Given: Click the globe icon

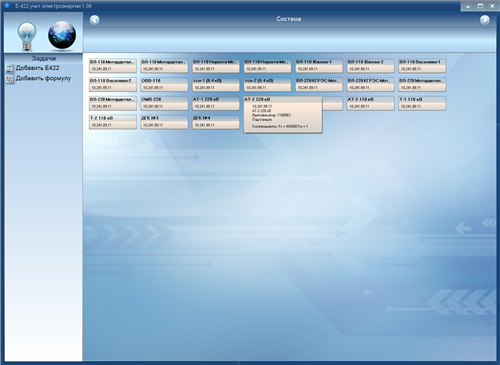Looking at the screenshot, I should point(62,35).
